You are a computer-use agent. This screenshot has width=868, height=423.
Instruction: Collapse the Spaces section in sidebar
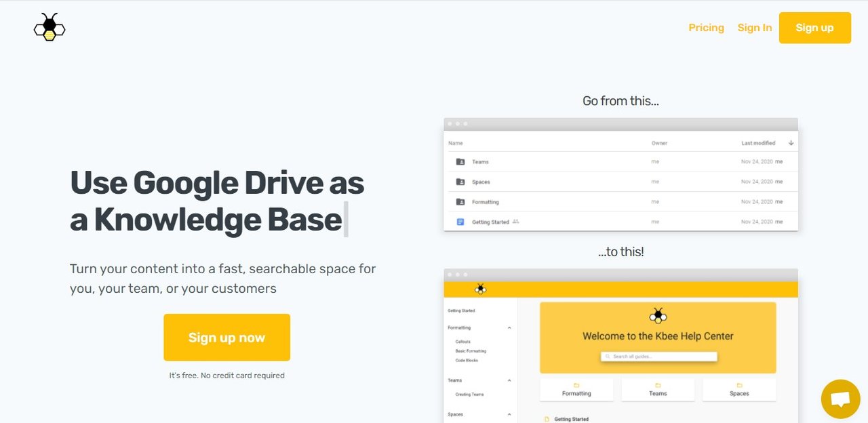tap(509, 414)
